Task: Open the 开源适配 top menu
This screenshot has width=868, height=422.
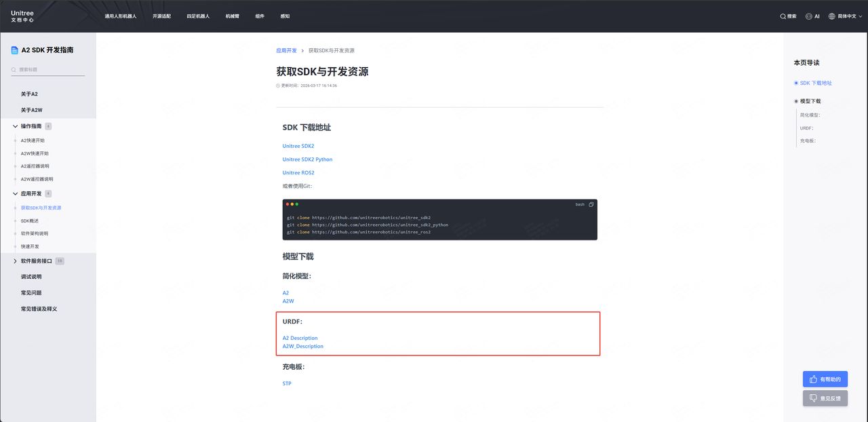Action: click(162, 16)
